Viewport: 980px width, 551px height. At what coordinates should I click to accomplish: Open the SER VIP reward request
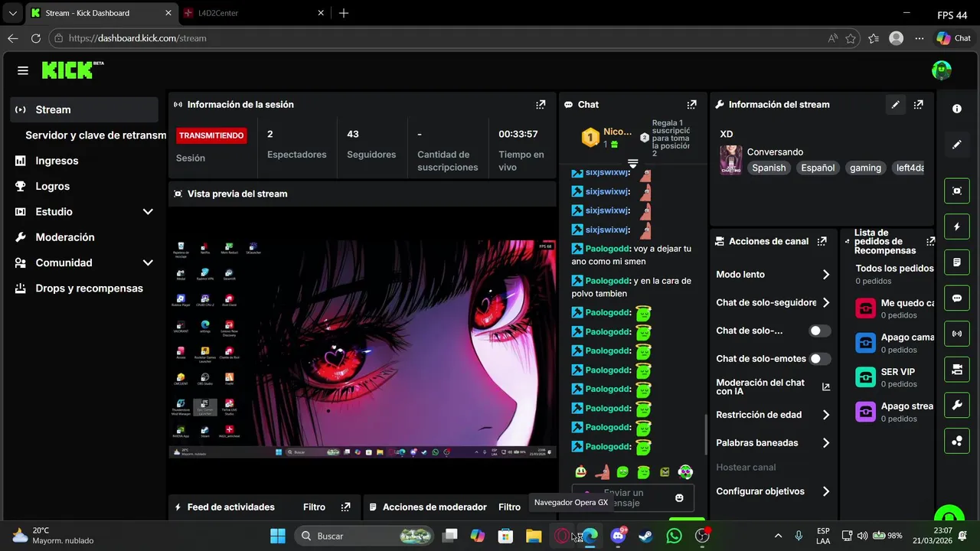coord(894,377)
